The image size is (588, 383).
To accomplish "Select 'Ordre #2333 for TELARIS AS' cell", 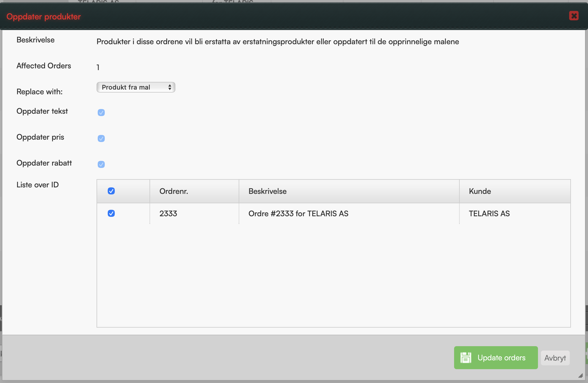I will click(349, 214).
